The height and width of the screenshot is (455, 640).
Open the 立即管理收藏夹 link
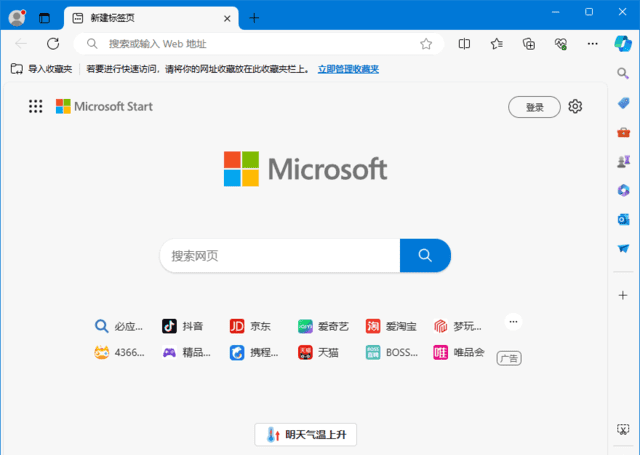pyautogui.click(x=348, y=69)
